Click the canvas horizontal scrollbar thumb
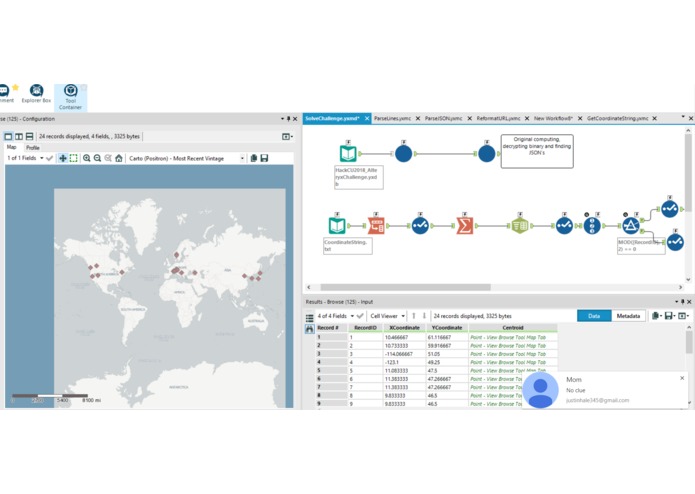The width and height of the screenshot is (695, 494). point(405,287)
